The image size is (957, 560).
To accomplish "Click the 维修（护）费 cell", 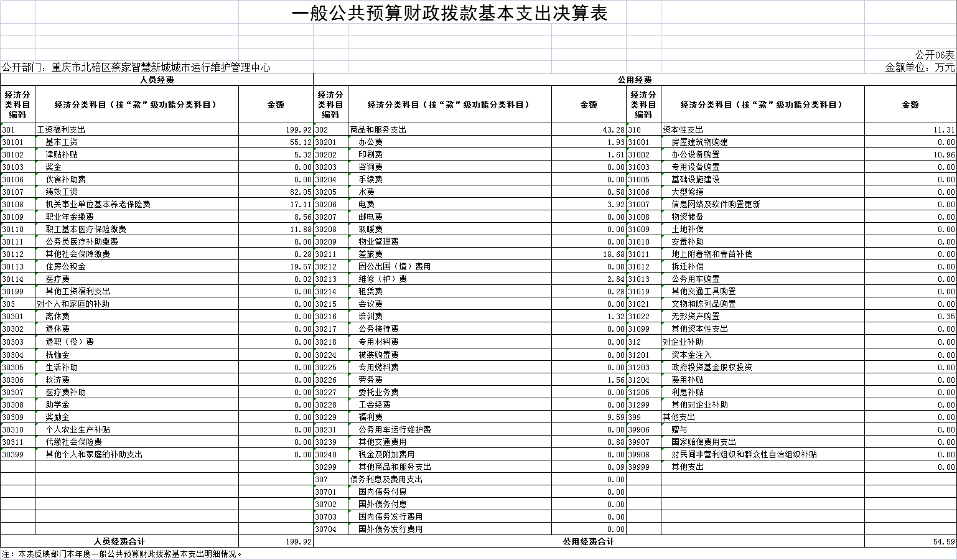I will coord(450,279).
